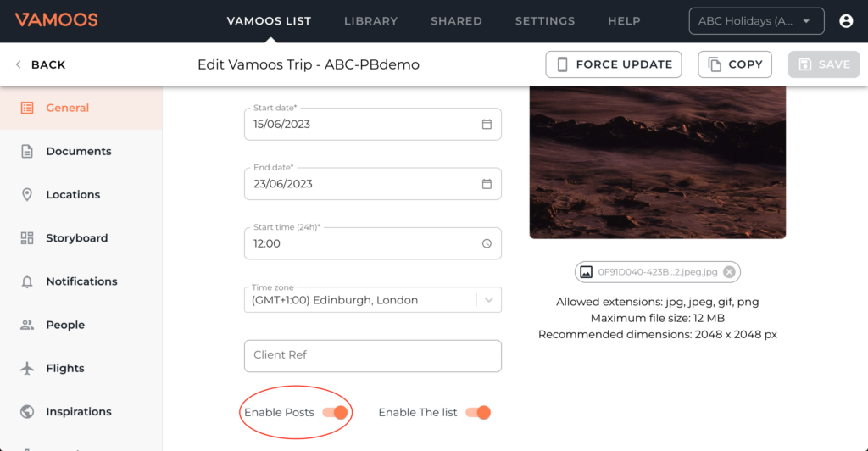Click the Copy button
Image resolution: width=868 pixels, height=451 pixels.
click(735, 64)
